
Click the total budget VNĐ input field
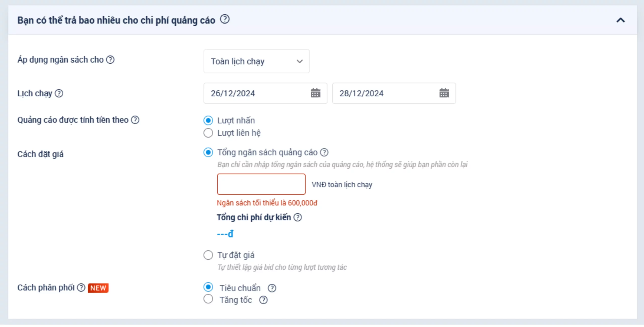261,184
